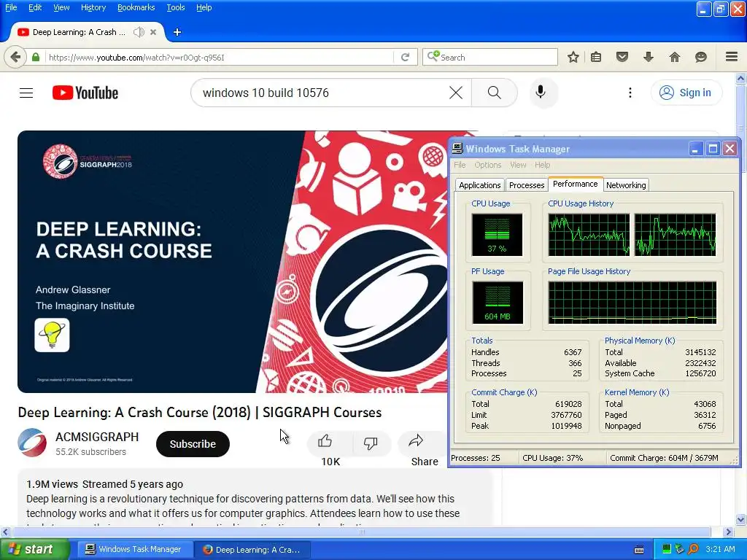Click the video title text

(200, 413)
